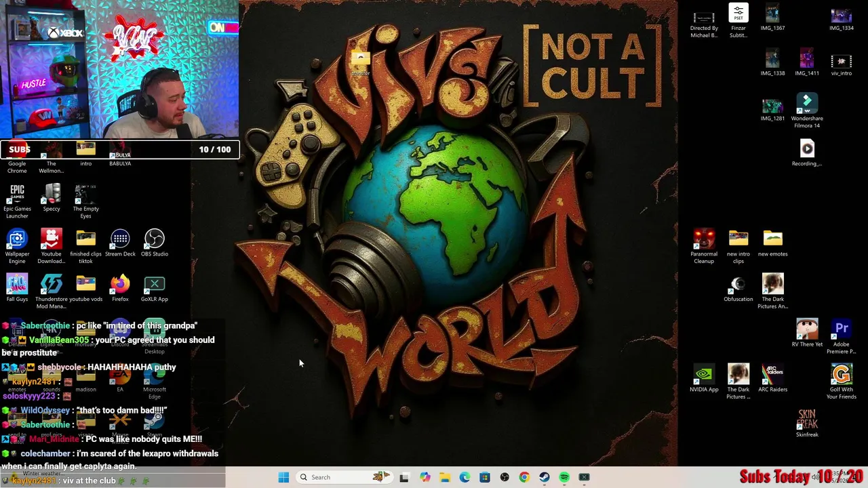
Task: Open the new intro clips folder
Action: [738, 246]
